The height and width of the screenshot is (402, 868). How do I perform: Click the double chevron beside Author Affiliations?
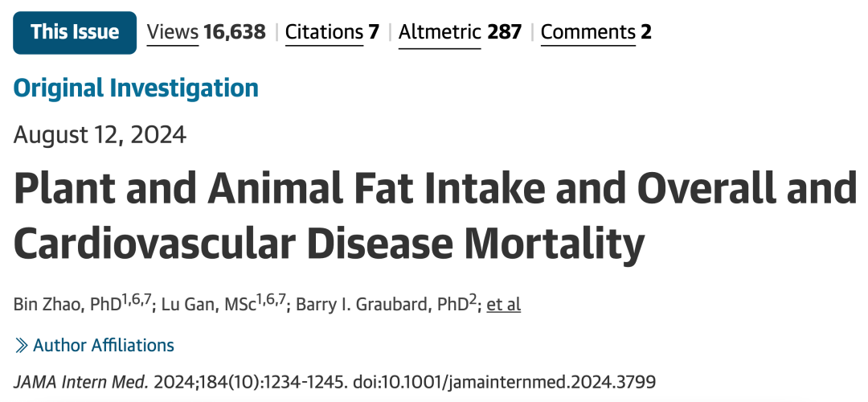(21, 346)
